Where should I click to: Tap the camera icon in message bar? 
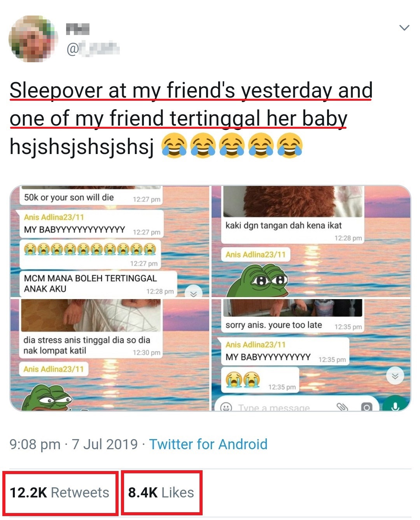(x=366, y=407)
